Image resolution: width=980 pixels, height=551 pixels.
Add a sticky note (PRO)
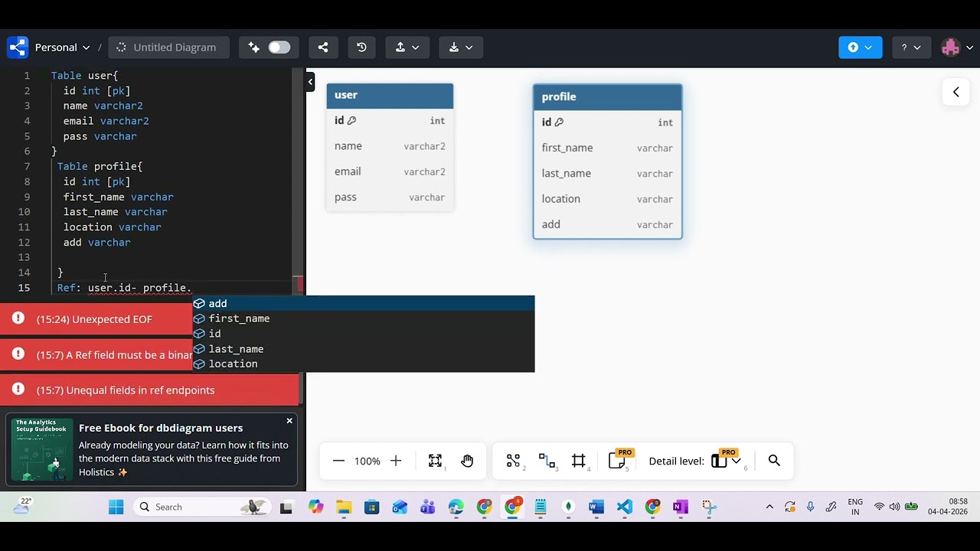(619, 460)
